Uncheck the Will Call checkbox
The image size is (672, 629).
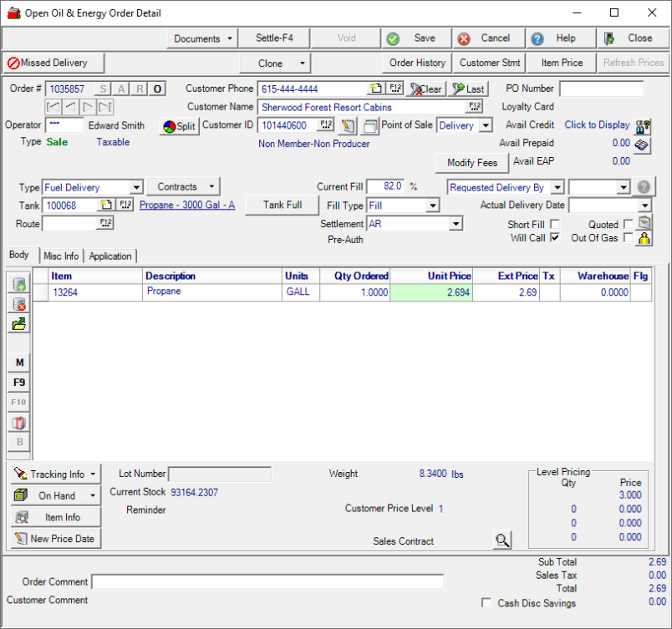click(554, 238)
